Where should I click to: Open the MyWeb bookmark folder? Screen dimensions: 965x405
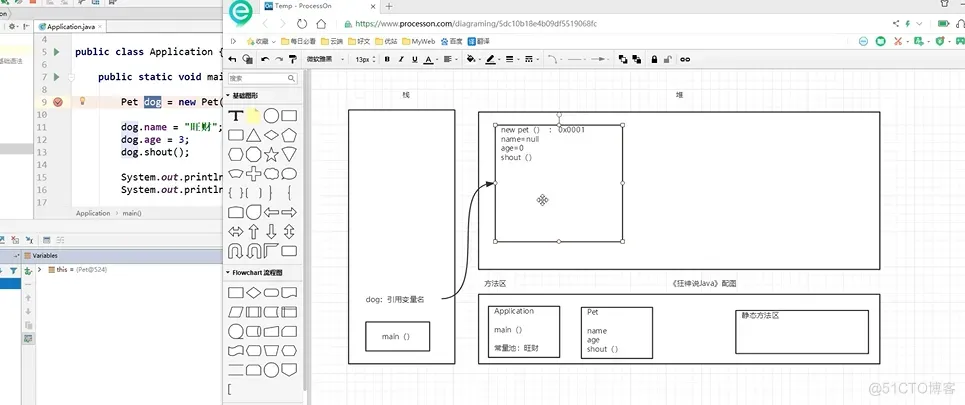click(x=418, y=41)
